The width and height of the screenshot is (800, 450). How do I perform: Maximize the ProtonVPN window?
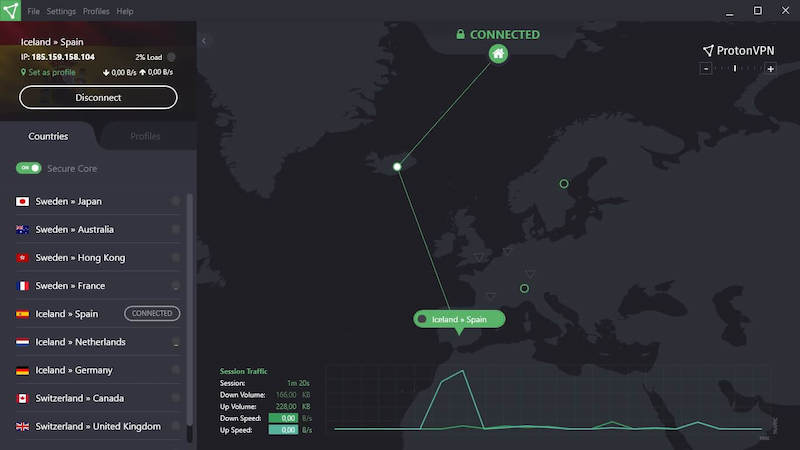758,10
